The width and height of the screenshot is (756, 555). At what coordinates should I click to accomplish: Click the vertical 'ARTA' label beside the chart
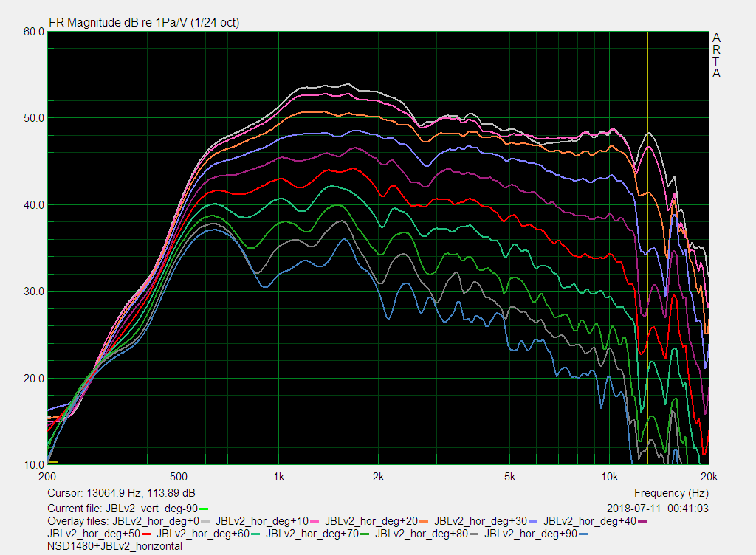716,55
